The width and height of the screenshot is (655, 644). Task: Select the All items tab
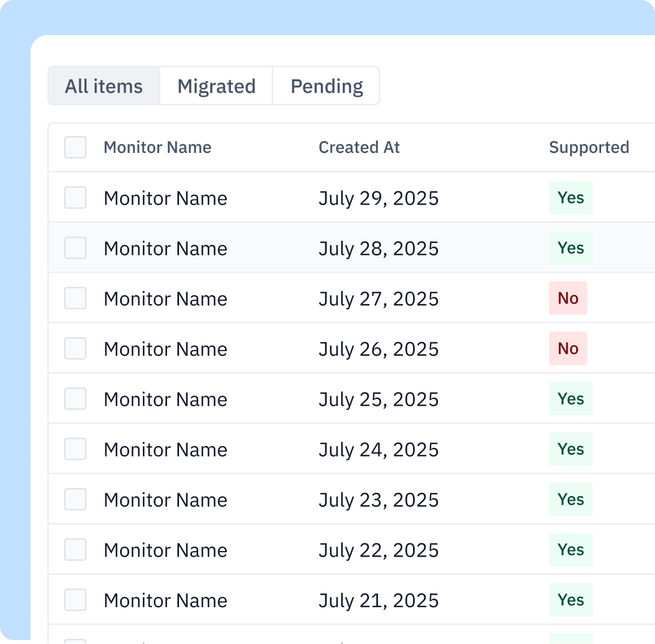pyautogui.click(x=104, y=86)
